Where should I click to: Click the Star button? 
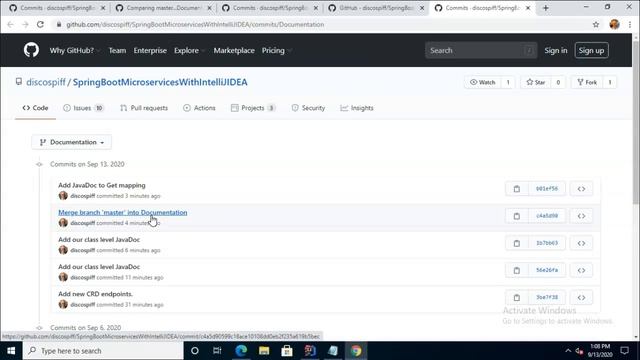[x=536, y=82]
